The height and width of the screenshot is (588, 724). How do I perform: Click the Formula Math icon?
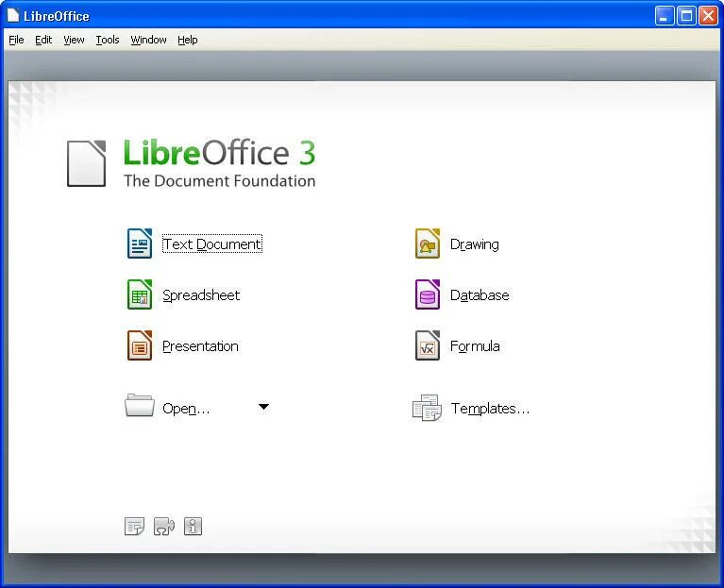point(428,345)
